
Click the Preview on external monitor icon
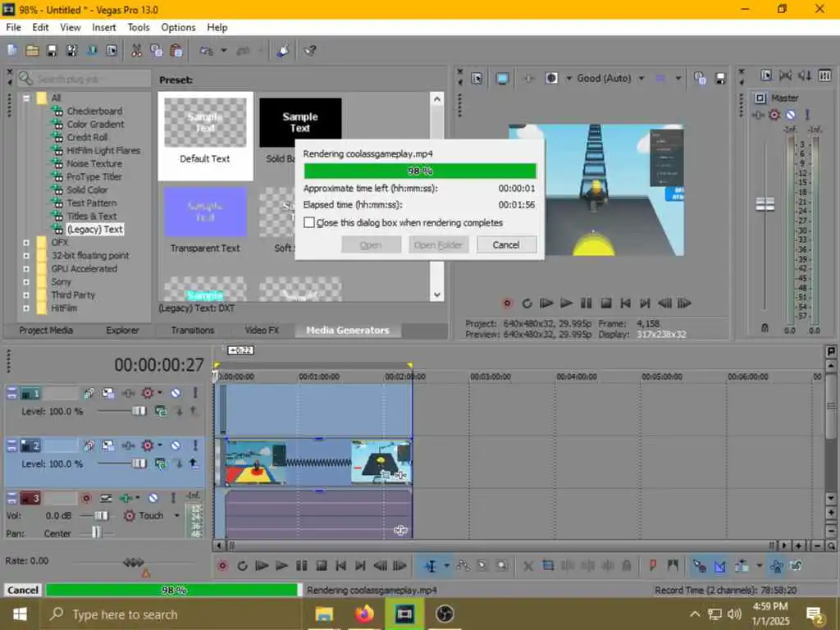502,79
